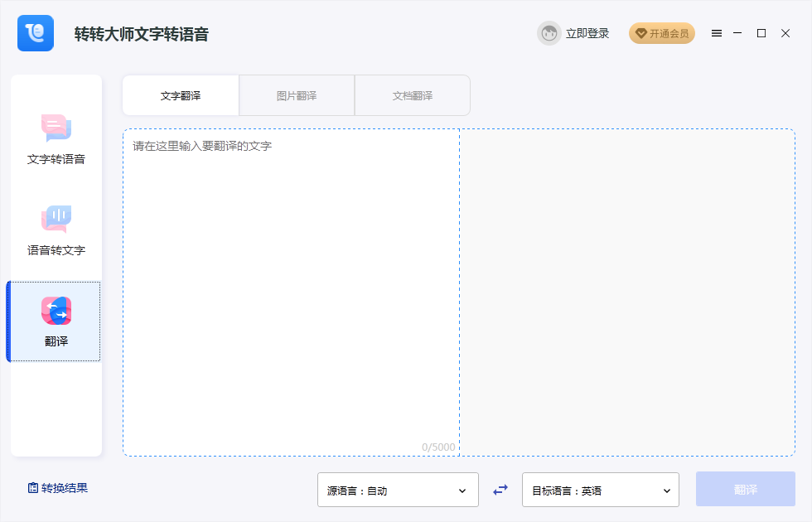Click the app logo icon top left

[x=35, y=33]
